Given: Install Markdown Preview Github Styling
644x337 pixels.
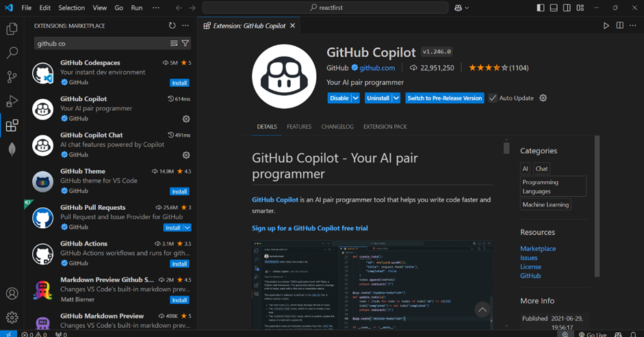Looking at the screenshot, I should coord(179,300).
